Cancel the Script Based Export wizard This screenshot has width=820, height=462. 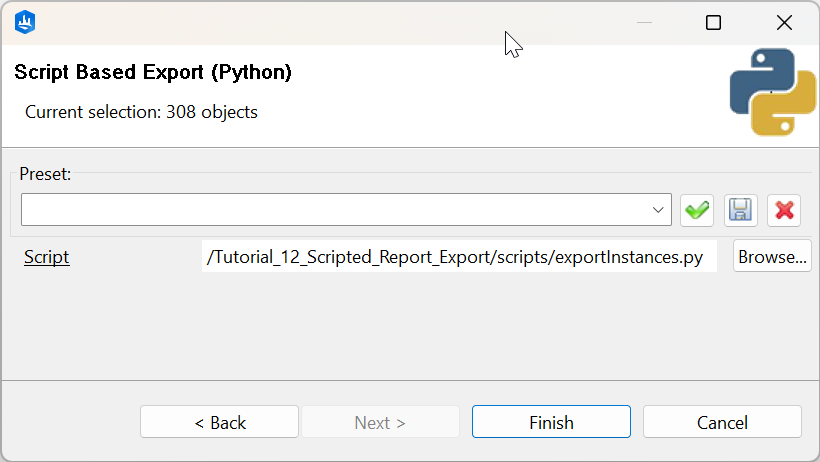pos(722,422)
